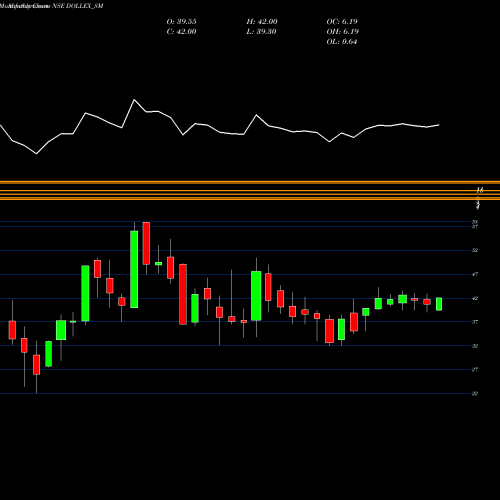Click the open value O: 39.55
This screenshot has height=500, width=500.
pyautogui.click(x=181, y=22)
